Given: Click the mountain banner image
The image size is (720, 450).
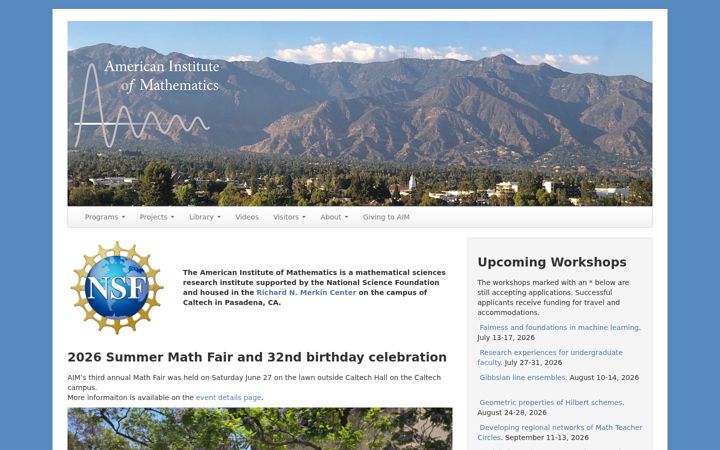Looking at the screenshot, I should coord(360,113).
